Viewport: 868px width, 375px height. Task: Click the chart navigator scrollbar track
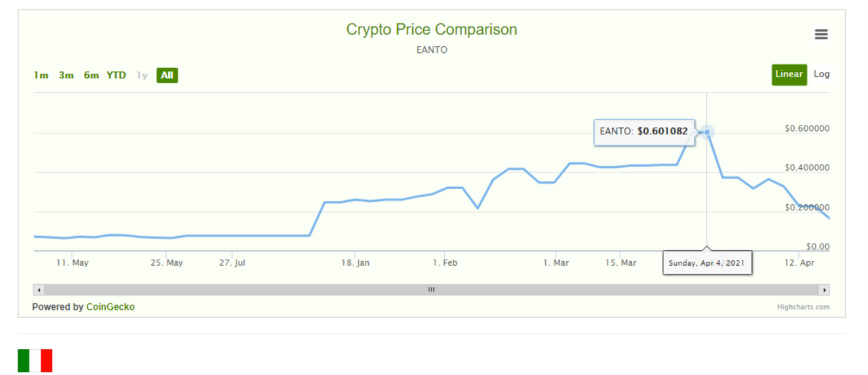(x=431, y=290)
